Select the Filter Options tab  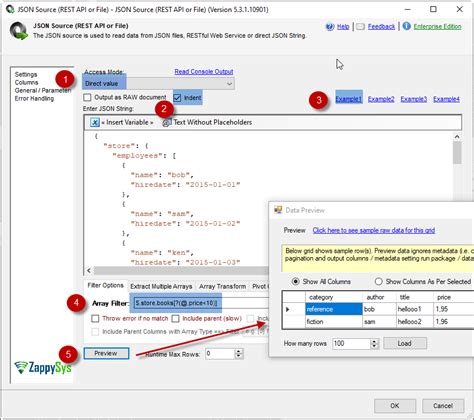point(105,286)
